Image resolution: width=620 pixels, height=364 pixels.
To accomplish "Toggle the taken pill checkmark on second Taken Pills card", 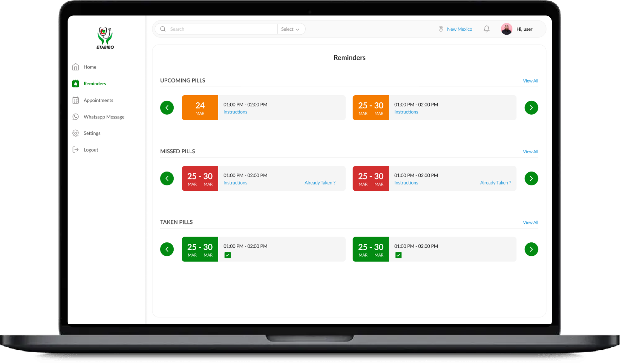I will (x=398, y=255).
